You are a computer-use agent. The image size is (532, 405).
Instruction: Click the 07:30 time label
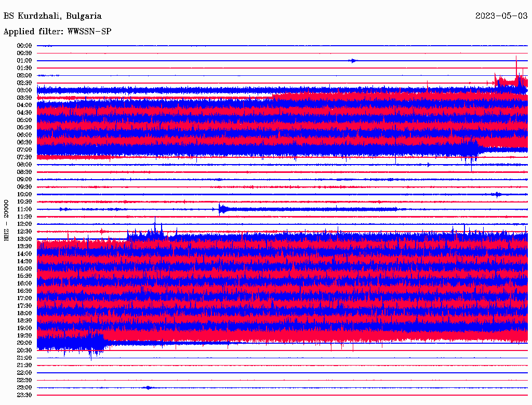24,157
